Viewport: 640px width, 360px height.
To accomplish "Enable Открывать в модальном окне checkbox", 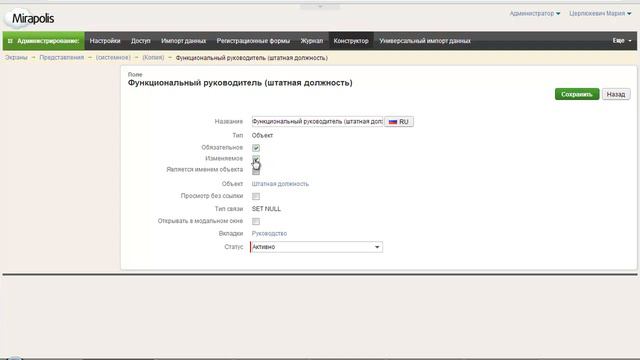I will (x=256, y=221).
